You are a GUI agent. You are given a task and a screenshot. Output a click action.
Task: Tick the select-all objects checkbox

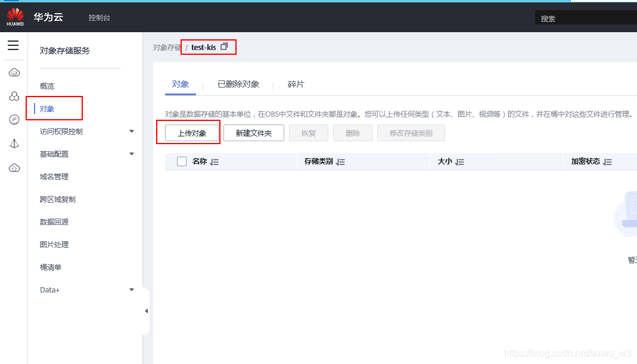(x=182, y=161)
